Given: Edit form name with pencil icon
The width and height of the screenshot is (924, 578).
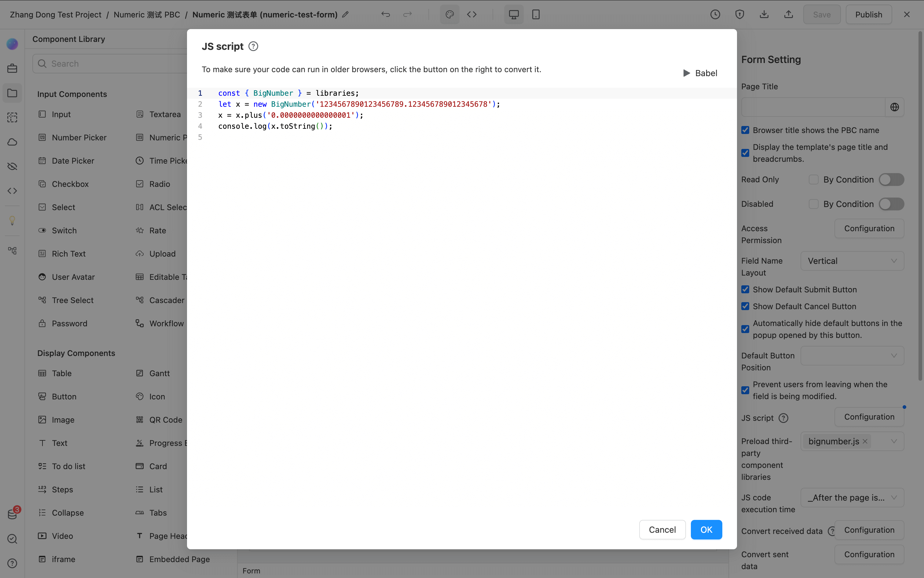Looking at the screenshot, I should [345, 15].
